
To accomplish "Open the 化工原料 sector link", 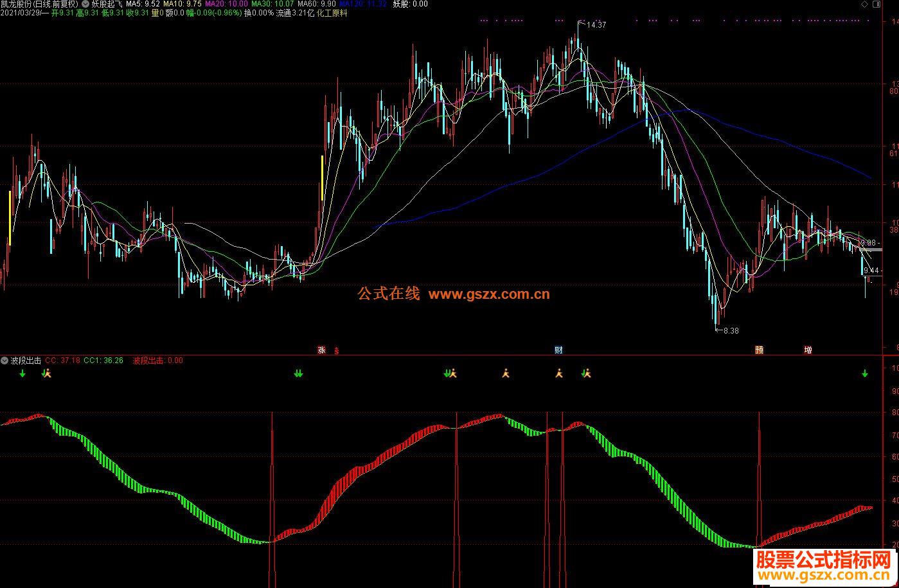I will [x=332, y=13].
